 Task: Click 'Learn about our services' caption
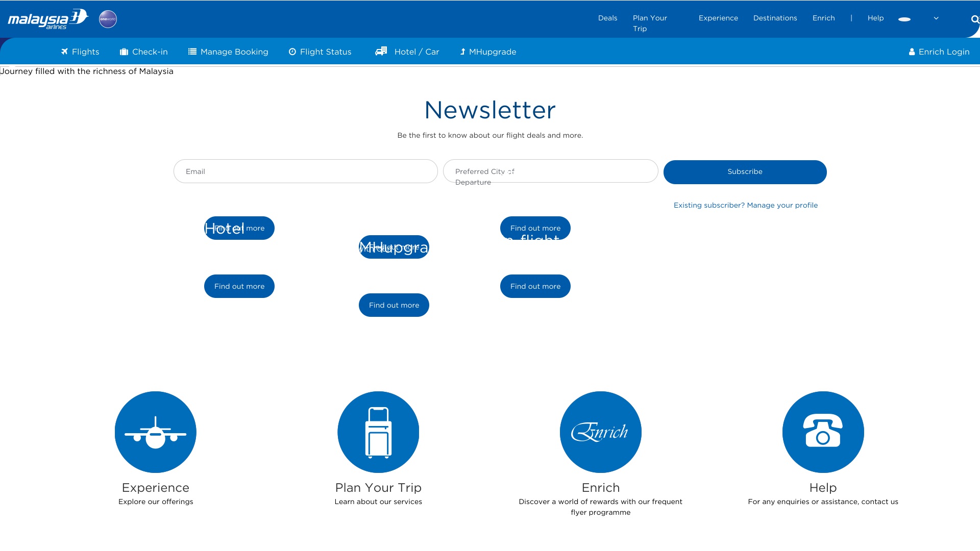click(x=378, y=502)
